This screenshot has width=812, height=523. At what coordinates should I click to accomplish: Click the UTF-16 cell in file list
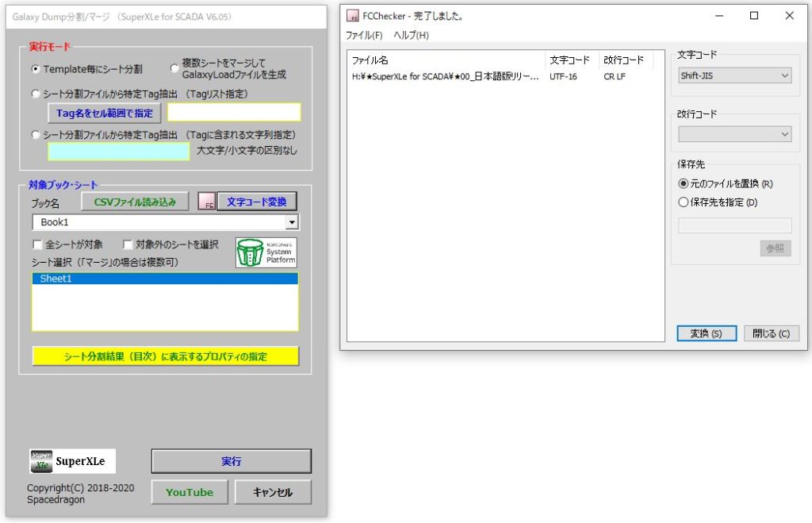563,77
